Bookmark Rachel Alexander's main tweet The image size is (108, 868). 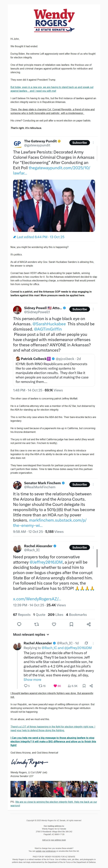71,624
